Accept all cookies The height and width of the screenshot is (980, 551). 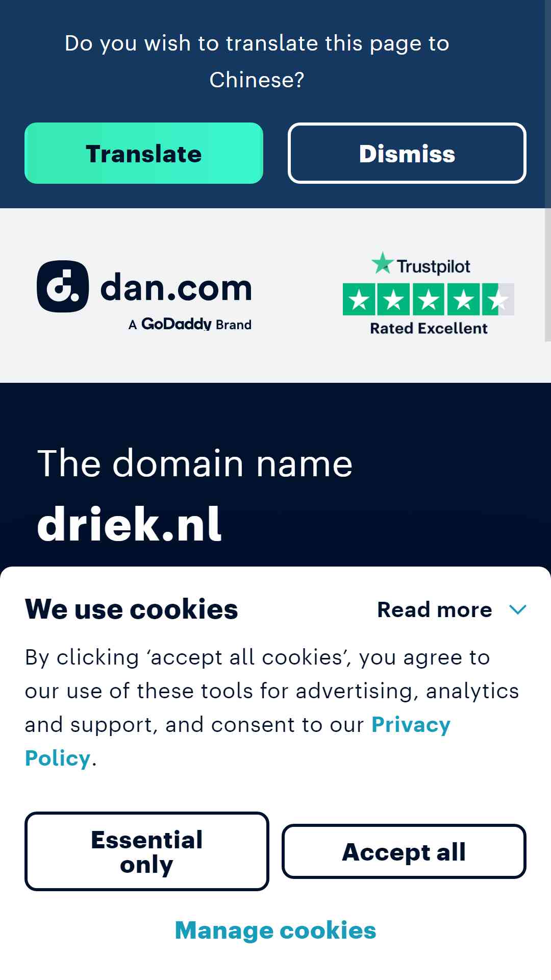(x=404, y=851)
